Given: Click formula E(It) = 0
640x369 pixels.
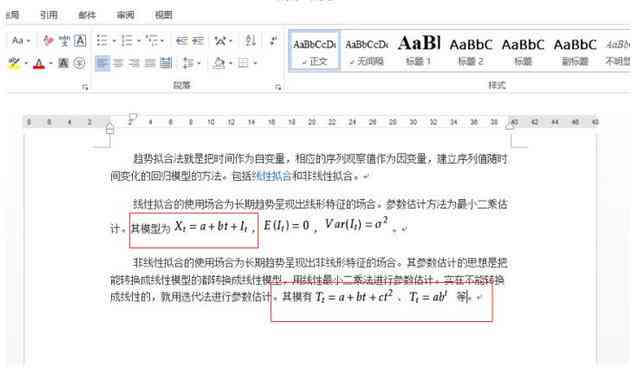Looking at the screenshot, I should [x=287, y=225].
